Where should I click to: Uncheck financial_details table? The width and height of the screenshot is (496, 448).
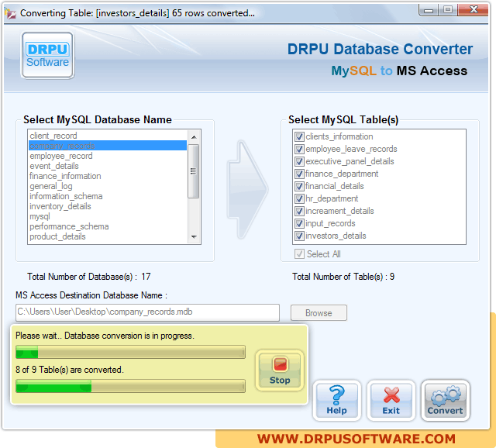pos(299,186)
